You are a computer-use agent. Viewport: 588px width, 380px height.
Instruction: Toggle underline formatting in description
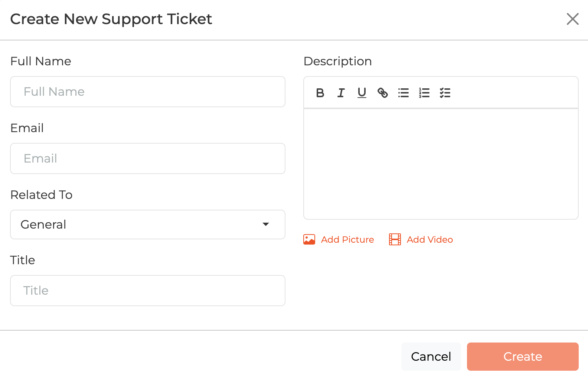362,93
